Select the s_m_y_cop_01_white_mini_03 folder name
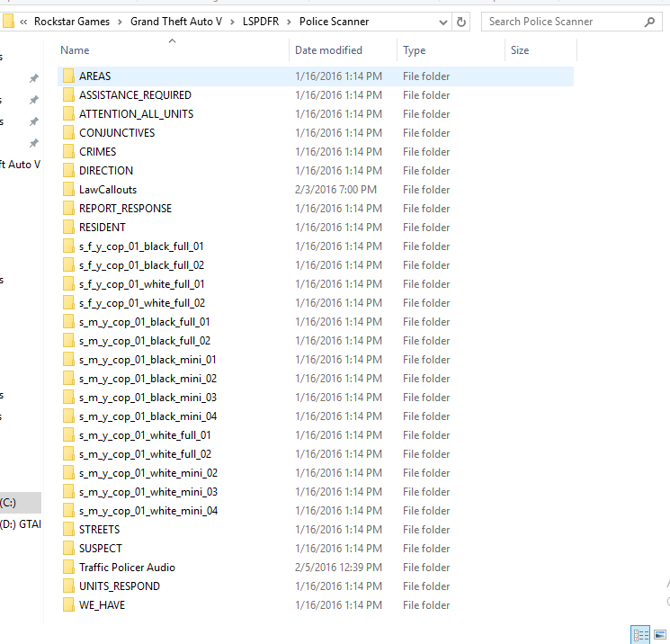The image size is (670, 644). click(148, 492)
